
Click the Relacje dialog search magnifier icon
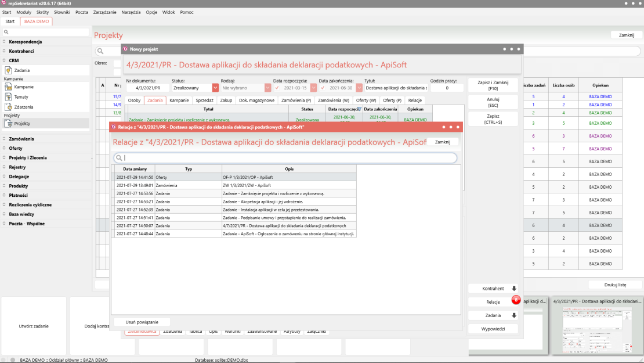(119, 158)
